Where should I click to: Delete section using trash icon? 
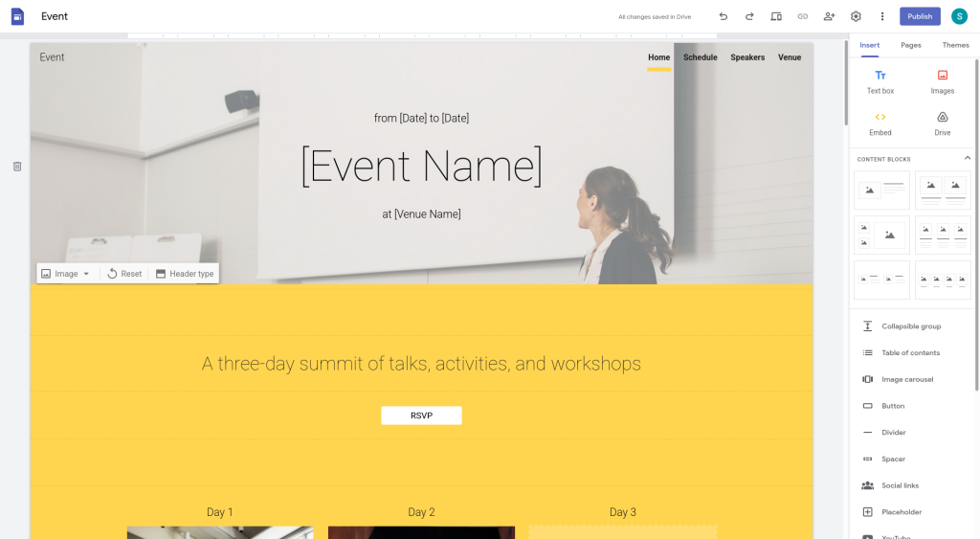17,167
